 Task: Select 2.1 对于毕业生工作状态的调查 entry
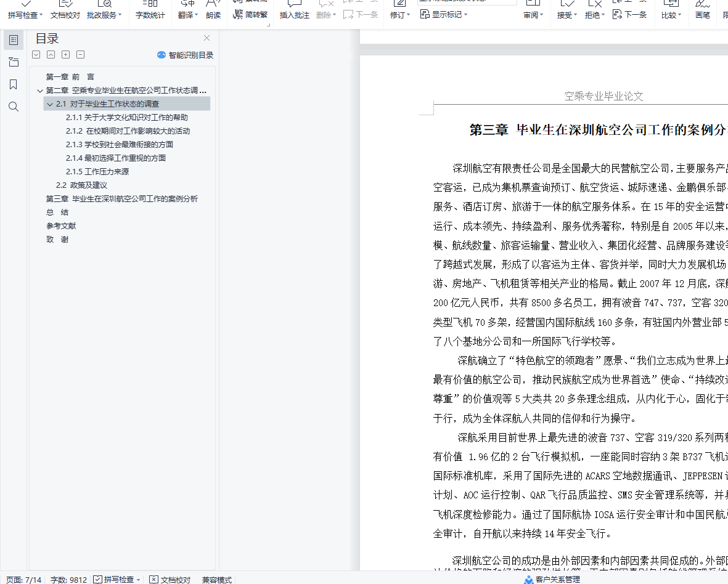point(108,104)
